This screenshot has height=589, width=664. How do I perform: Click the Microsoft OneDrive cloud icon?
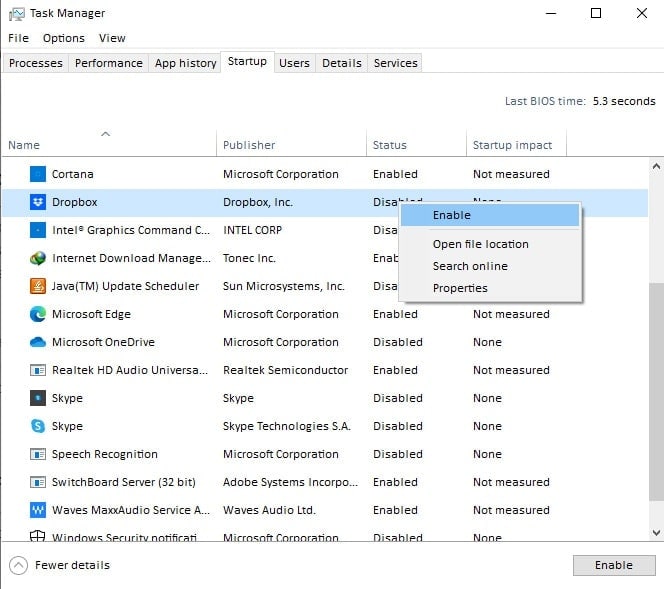pos(38,342)
